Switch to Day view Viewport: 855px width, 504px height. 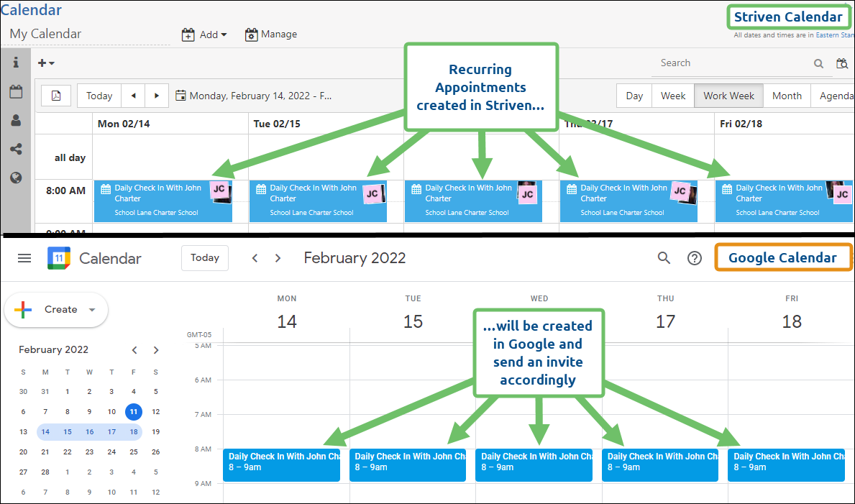coord(634,96)
